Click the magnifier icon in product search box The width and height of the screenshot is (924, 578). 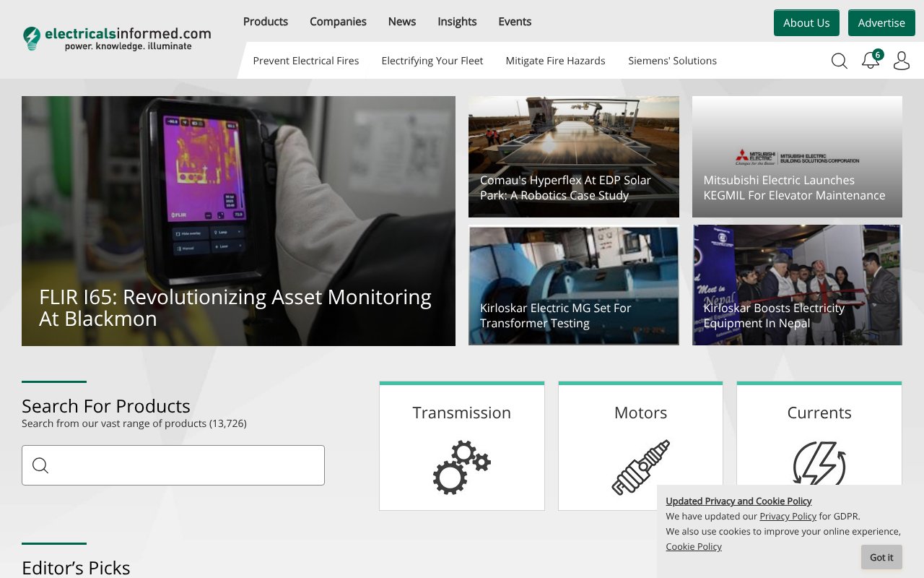tap(40, 465)
